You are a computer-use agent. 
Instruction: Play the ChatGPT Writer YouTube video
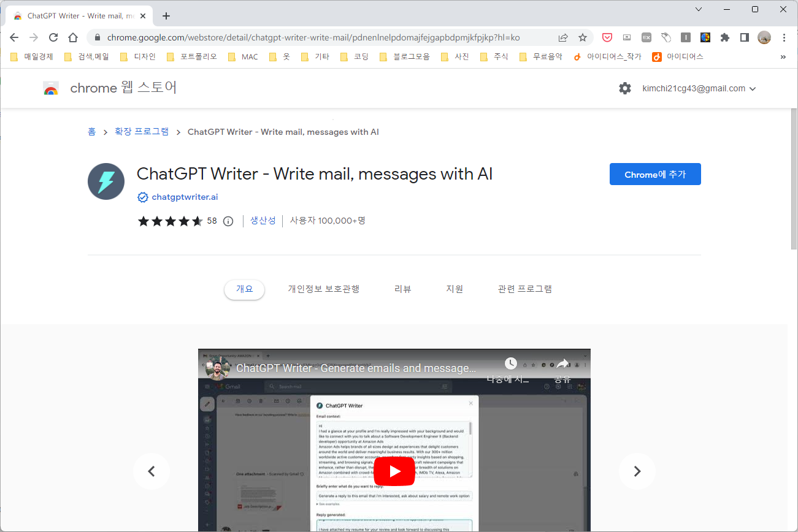tap(394, 471)
